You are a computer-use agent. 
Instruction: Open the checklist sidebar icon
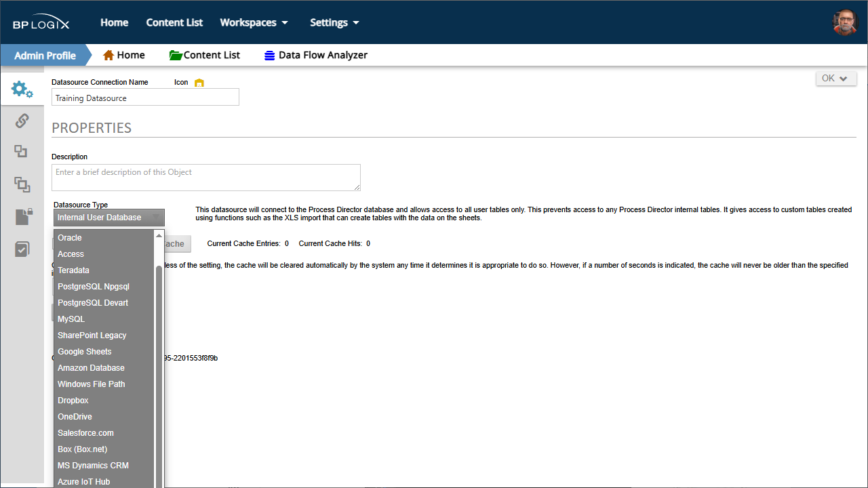coord(22,249)
